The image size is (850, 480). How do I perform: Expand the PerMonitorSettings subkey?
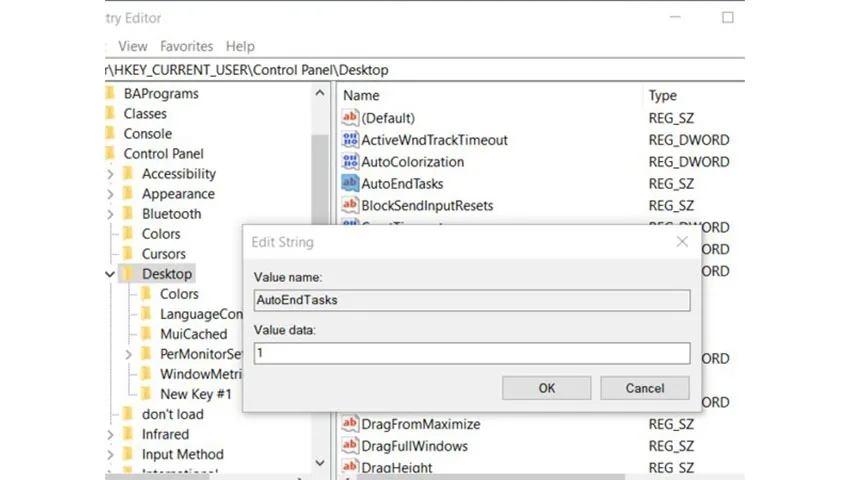[128, 354]
